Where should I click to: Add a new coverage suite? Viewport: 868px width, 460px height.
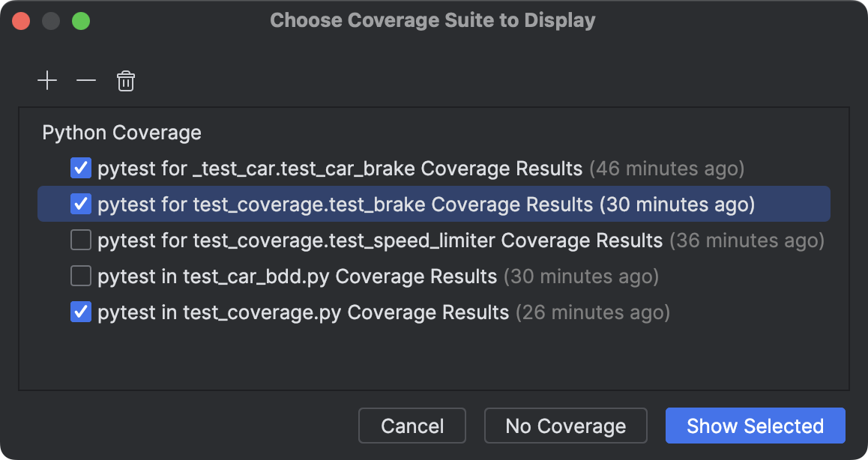click(x=47, y=80)
